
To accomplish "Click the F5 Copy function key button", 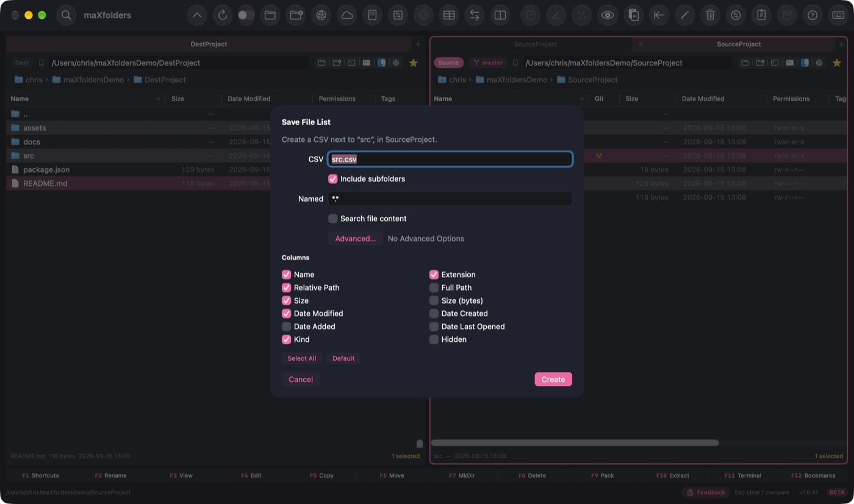I will point(321,475).
